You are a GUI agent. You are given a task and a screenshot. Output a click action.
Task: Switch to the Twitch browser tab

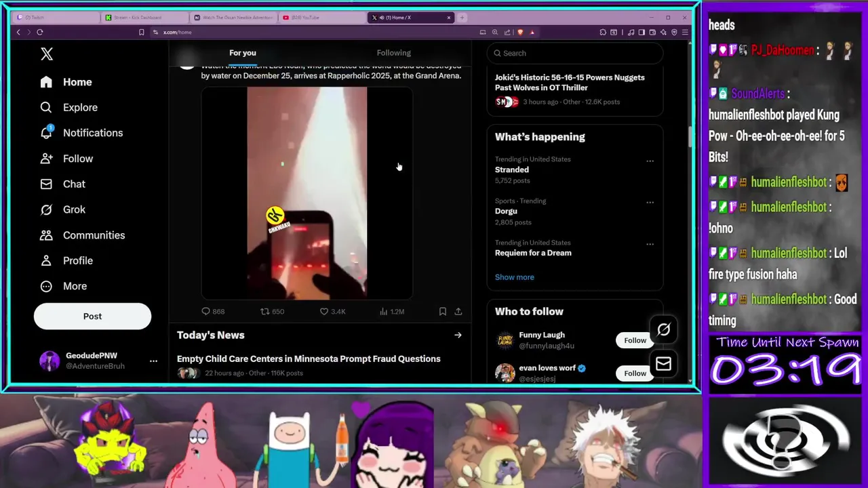click(54, 18)
